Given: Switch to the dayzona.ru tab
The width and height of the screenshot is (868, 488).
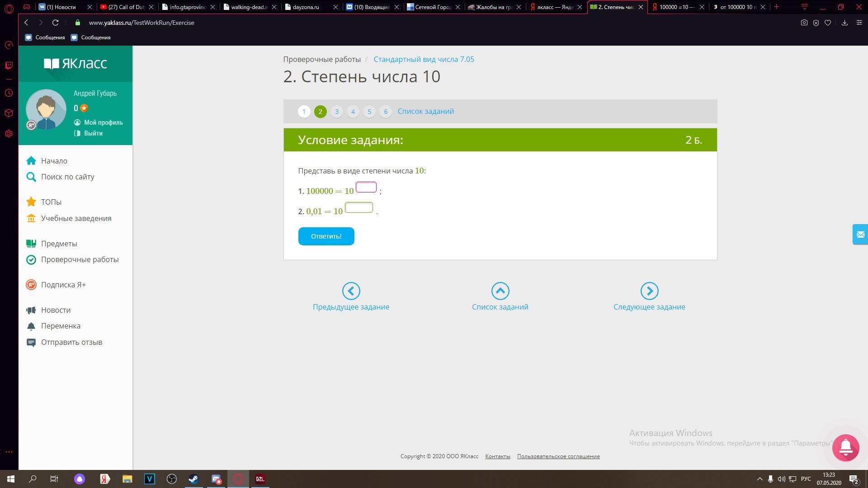Looking at the screenshot, I should [306, 7].
